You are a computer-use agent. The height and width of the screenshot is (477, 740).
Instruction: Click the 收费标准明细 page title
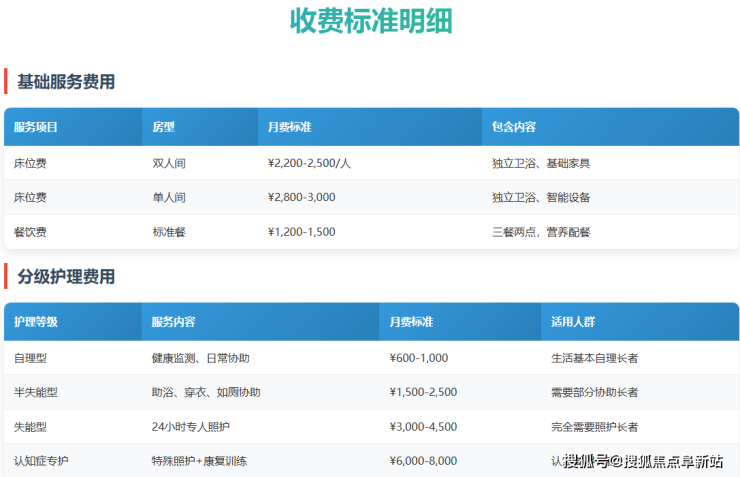click(370, 21)
